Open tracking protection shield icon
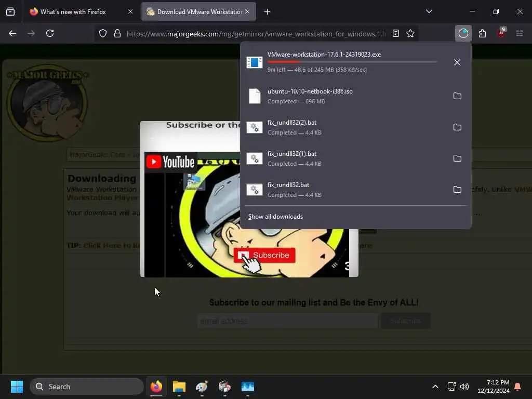The width and height of the screenshot is (532, 399). [103, 33]
